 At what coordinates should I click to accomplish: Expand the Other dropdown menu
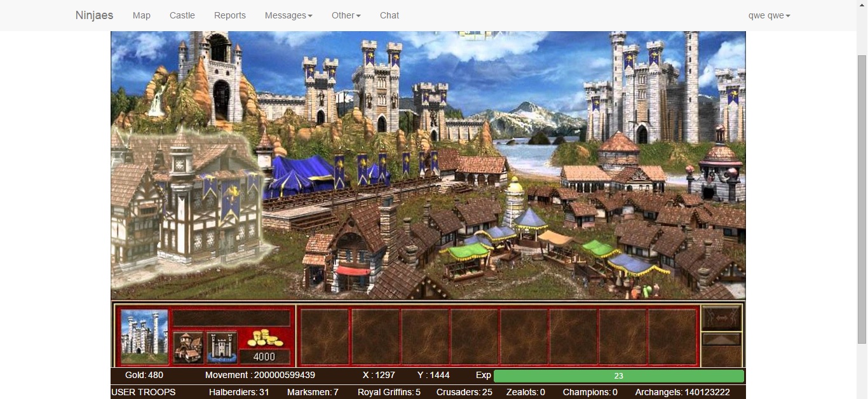pos(346,15)
